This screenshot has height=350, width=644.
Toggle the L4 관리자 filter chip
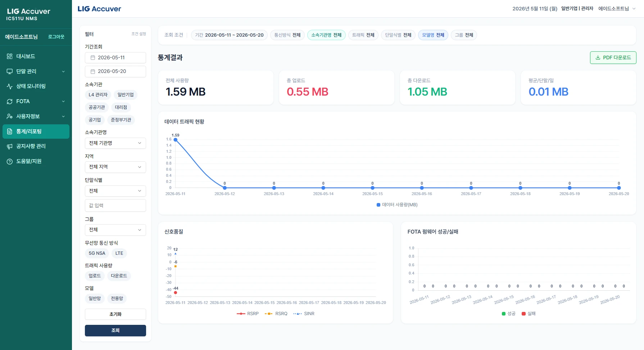tap(98, 95)
